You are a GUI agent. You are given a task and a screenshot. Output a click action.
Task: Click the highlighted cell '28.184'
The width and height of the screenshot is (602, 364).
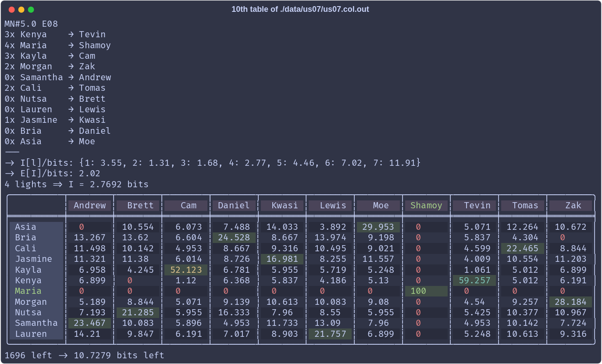click(570, 302)
